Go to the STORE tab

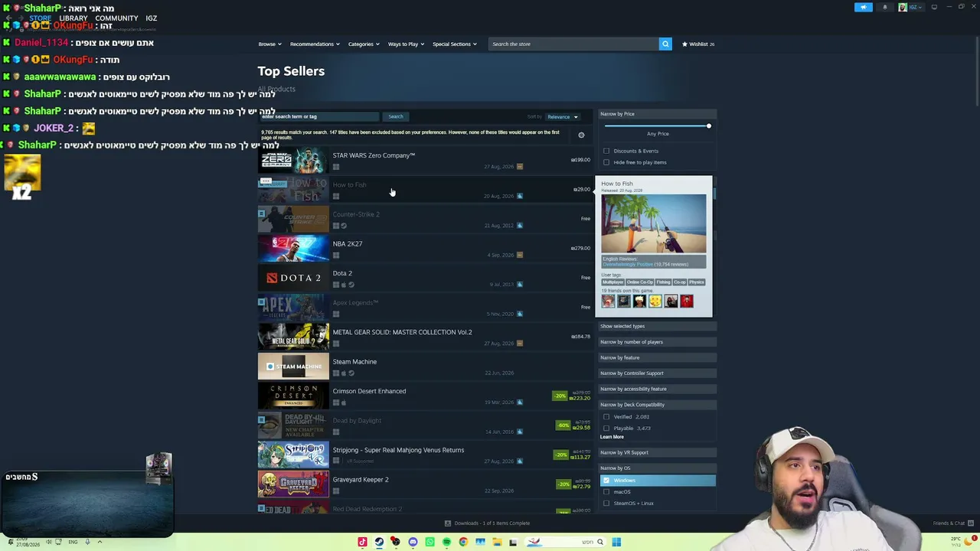click(40, 18)
